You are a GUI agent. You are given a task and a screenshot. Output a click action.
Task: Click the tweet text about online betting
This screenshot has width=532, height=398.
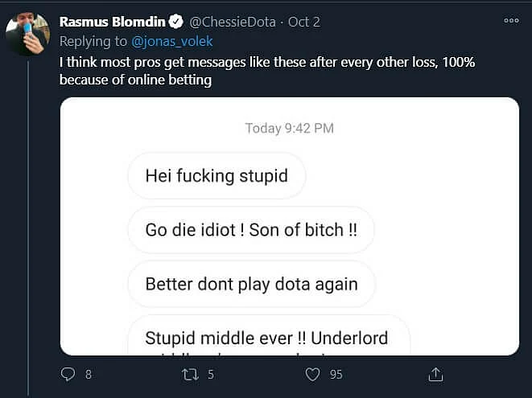(x=267, y=71)
